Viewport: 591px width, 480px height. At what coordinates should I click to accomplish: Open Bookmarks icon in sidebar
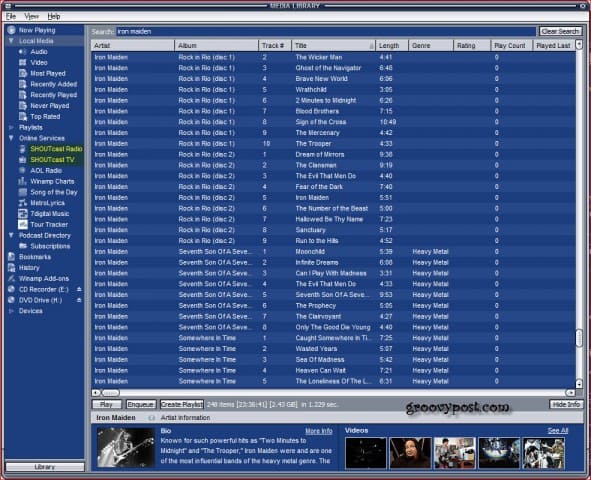click(12, 257)
